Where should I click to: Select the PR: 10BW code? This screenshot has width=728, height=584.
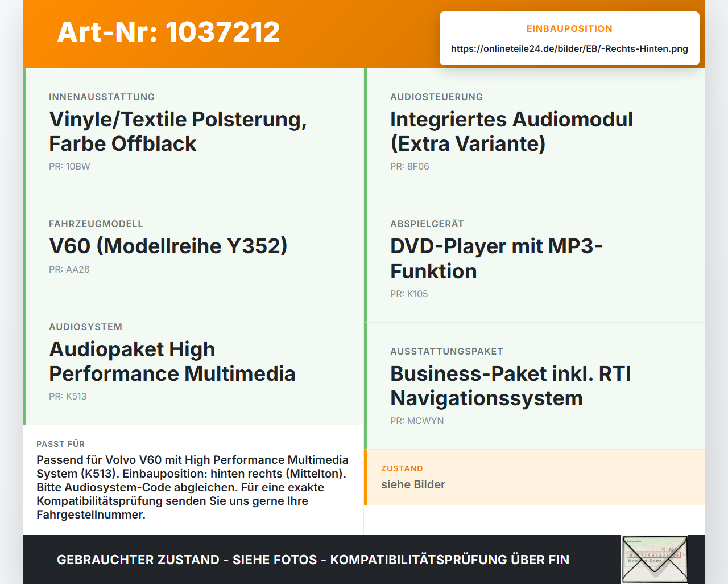[69, 166]
